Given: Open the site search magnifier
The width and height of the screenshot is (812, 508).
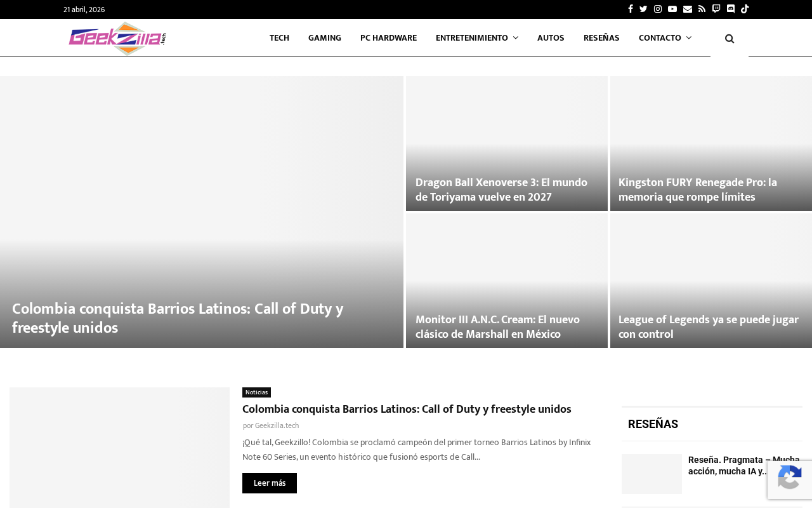Looking at the screenshot, I should [730, 38].
